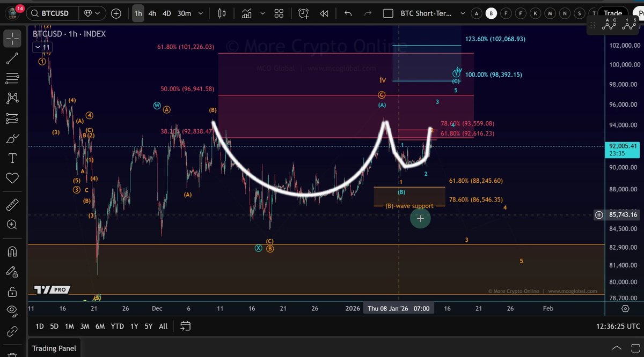Collapse the indicator legend showing 11
The height and width of the screenshot is (357, 644).
41,48
